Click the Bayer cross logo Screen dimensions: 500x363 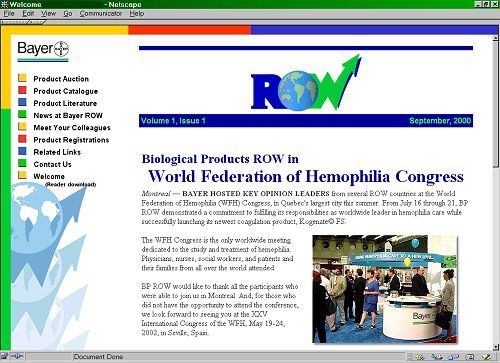click(x=61, y=49)
